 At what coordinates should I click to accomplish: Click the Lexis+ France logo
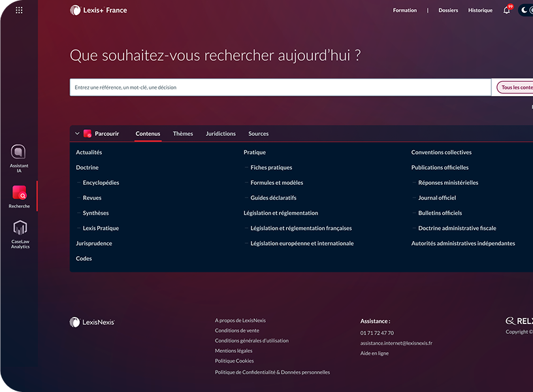tap(99, 10)
